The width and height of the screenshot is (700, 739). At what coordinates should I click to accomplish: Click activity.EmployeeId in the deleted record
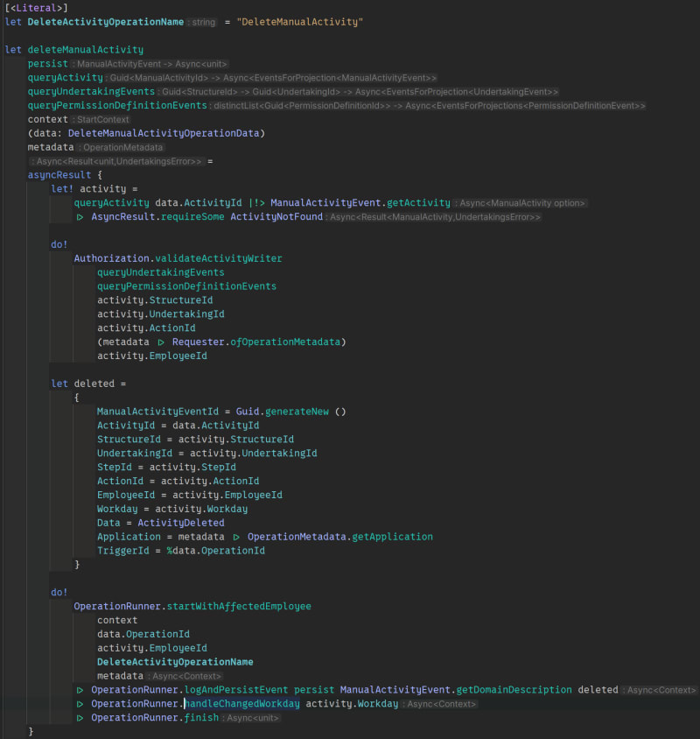pyautogui.click(x=227, y=495)
